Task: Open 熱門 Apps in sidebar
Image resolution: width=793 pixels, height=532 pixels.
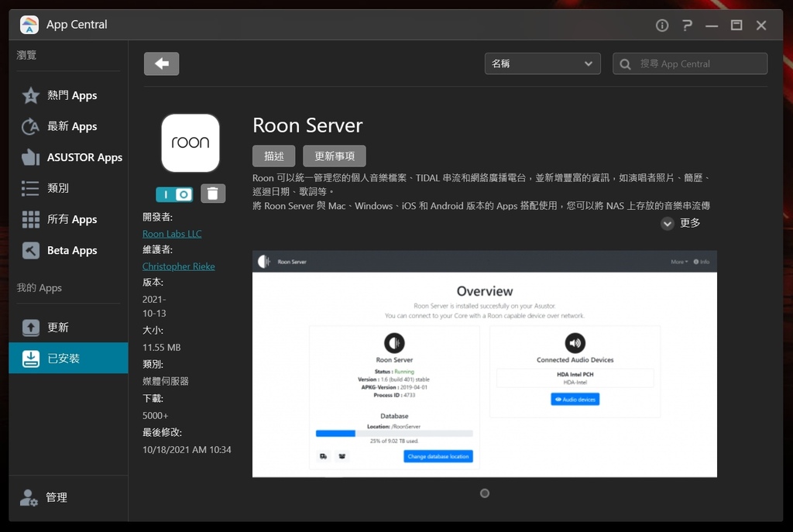Action: pyautogui.click(x=68, y=95)
